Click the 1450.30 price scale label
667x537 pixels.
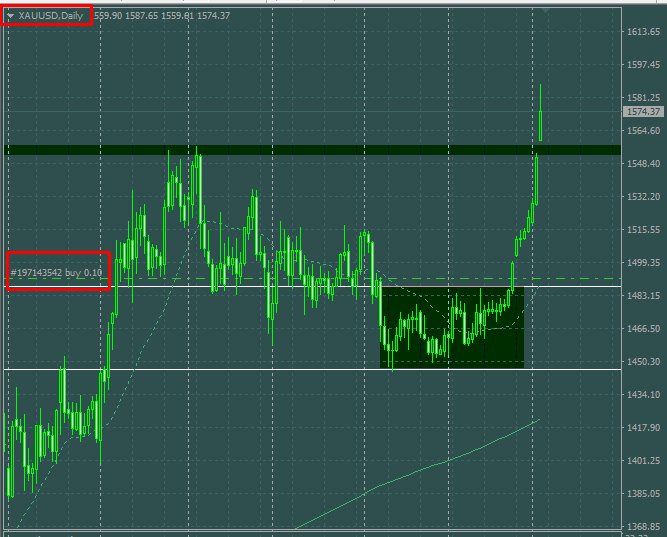(643, 361)
